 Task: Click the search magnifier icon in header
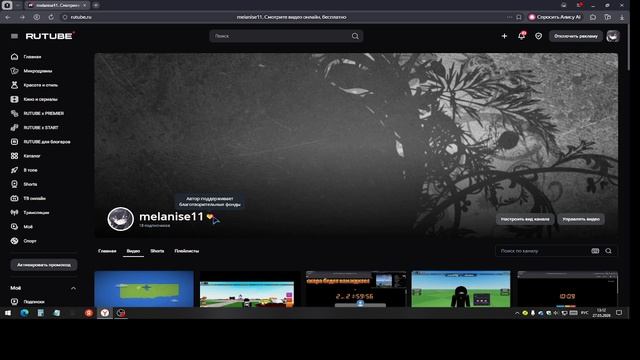click(x=355, y=36)
